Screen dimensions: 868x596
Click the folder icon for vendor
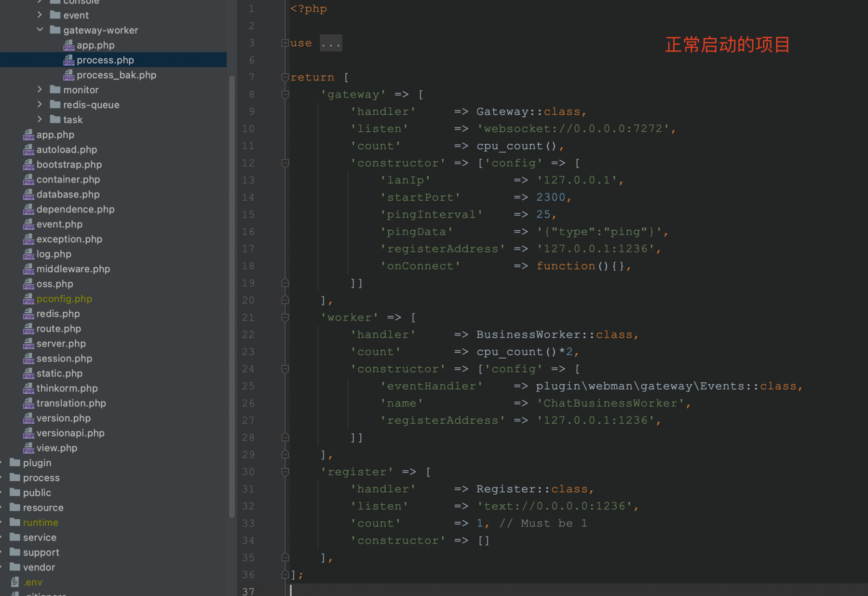point(15,567)
